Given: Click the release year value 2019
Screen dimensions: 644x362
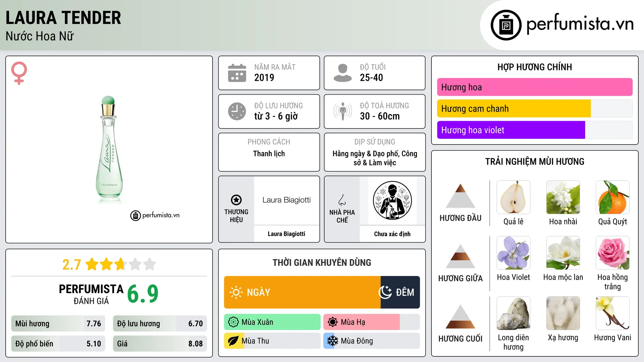Looking at the screenshot, I should [264, 78].
